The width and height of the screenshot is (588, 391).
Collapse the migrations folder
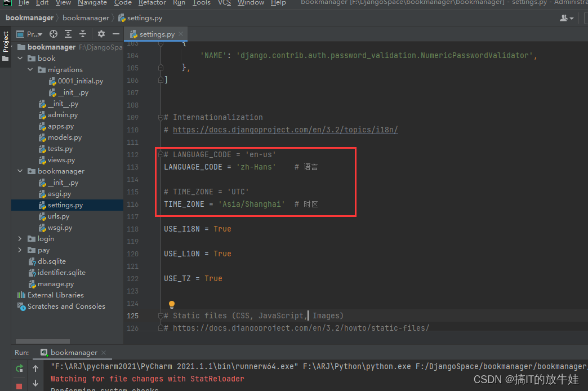[x=30, y=69]
